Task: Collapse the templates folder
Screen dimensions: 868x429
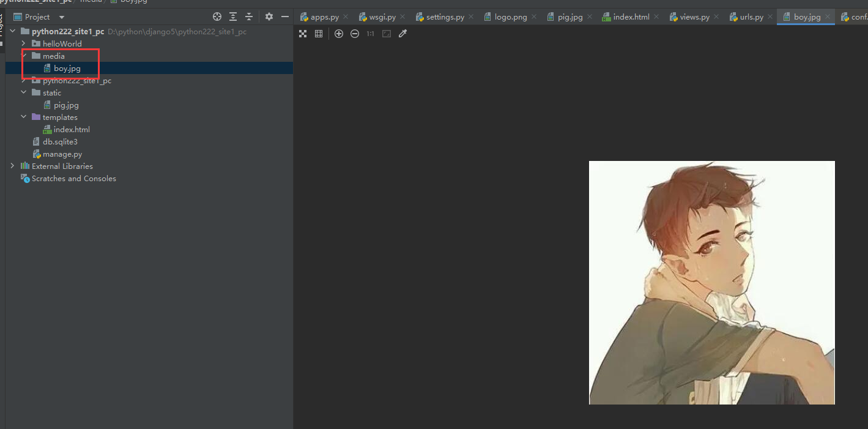Action: pyautogui.click(x=23, y=117)
